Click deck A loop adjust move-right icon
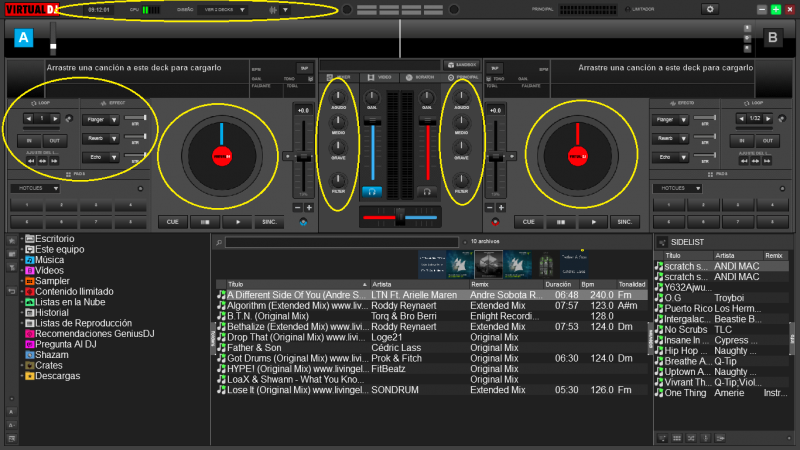The width and height of the screenshot is (800, 450). 54,161
